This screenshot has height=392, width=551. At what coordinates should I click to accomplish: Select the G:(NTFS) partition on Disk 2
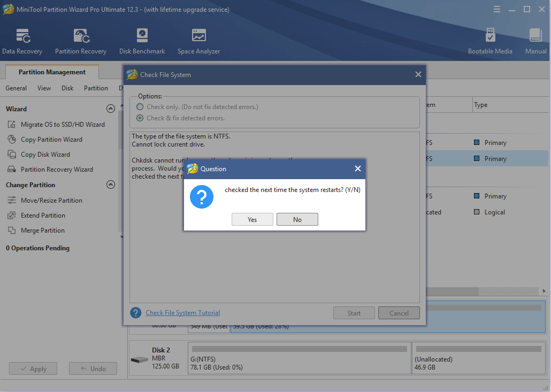300,358
